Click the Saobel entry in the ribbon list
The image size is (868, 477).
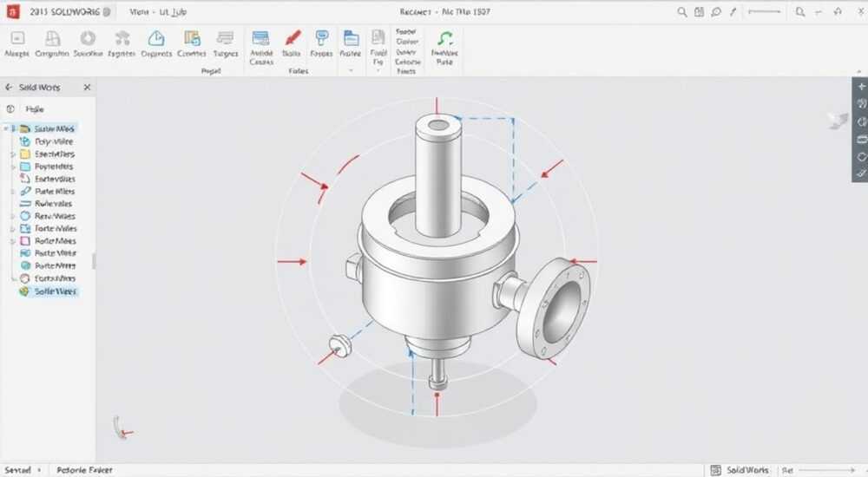(405, 31)
